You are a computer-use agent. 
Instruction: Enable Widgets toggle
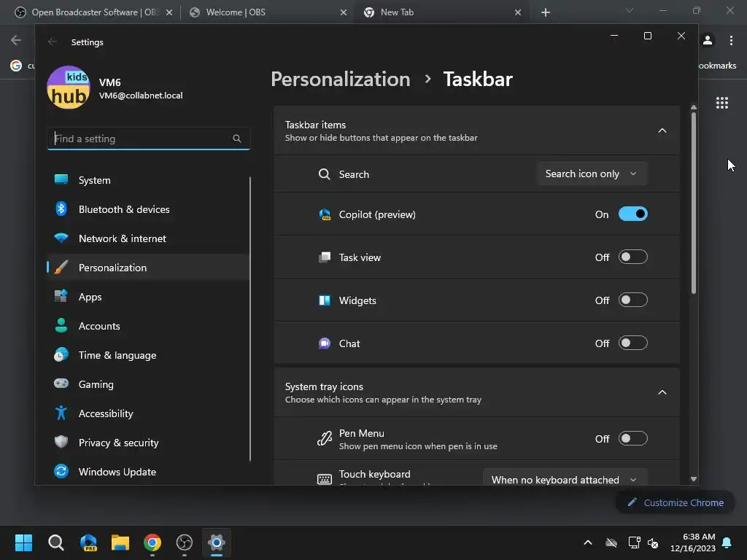point(632,300)
